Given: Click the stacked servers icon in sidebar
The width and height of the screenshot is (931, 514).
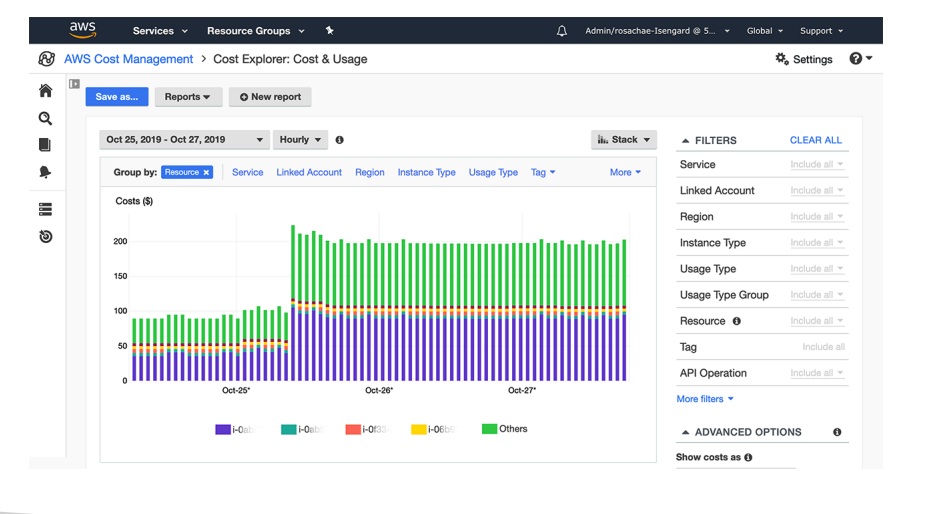Looking at the screenshot, I should click(x=45, y=210).
